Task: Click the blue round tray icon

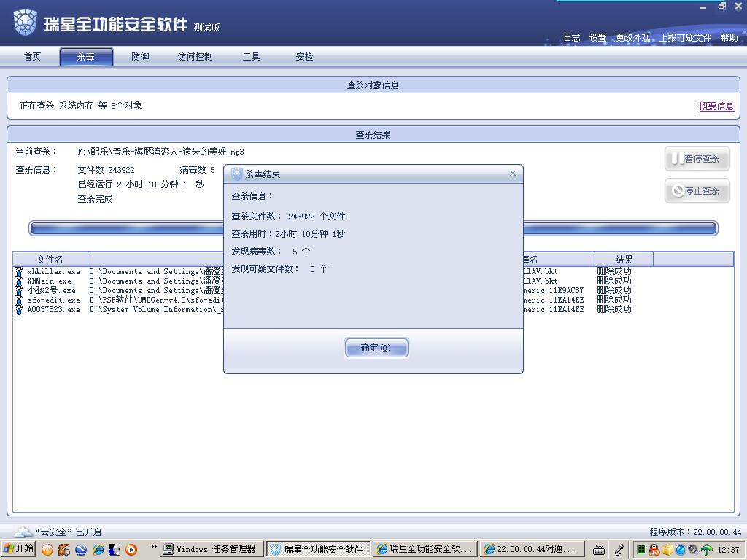Action: (x=681, y=550)
